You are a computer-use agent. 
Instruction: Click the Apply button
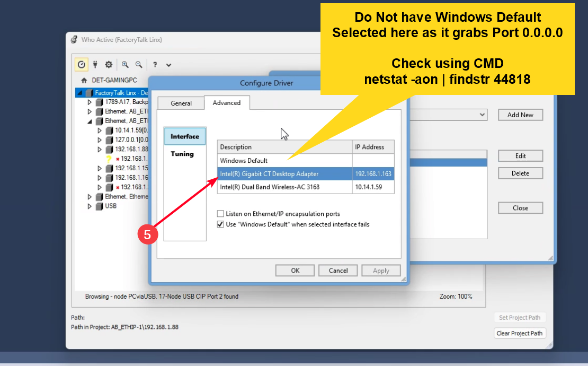click(381, 271)
